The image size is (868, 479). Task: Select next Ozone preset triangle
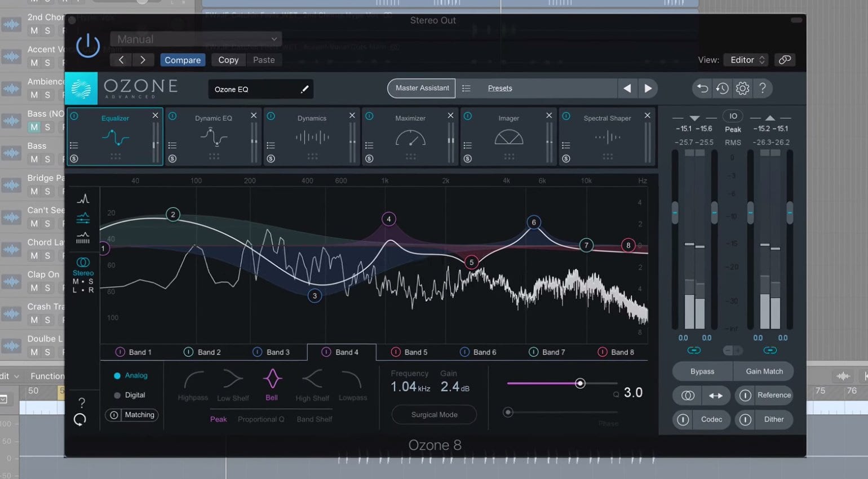(648, 88)
